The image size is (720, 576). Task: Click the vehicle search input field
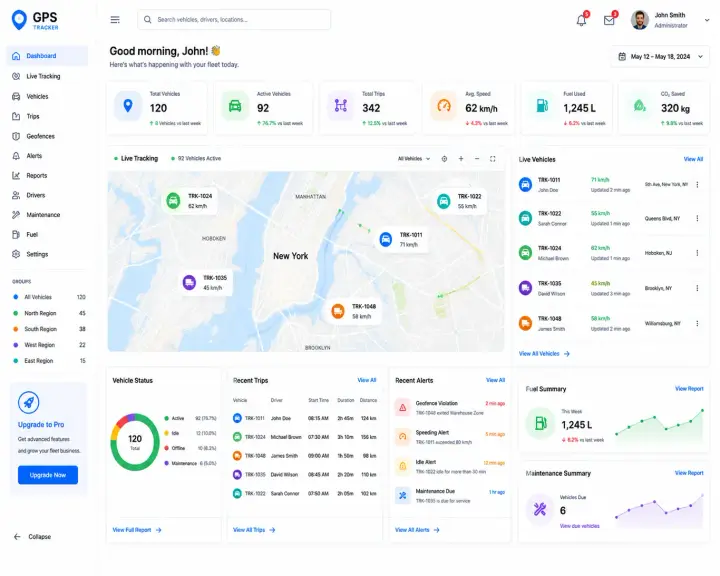coord(234,20)
